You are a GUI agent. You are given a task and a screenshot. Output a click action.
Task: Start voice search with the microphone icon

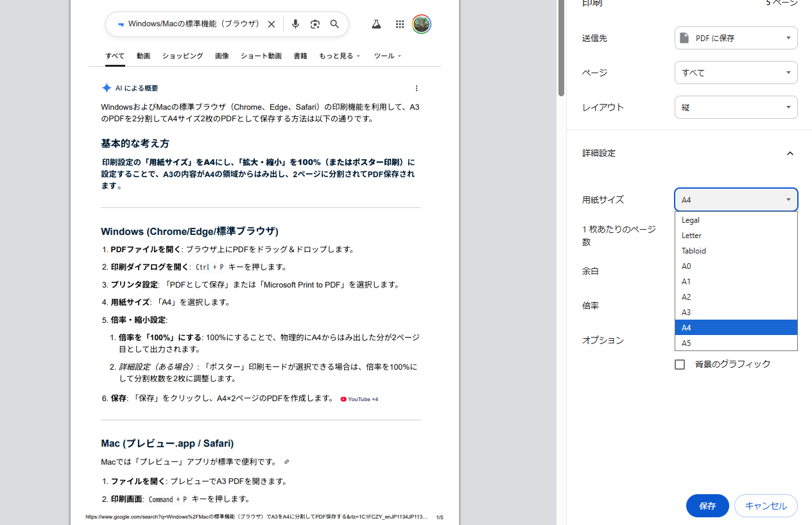click(x=295, y=24)
